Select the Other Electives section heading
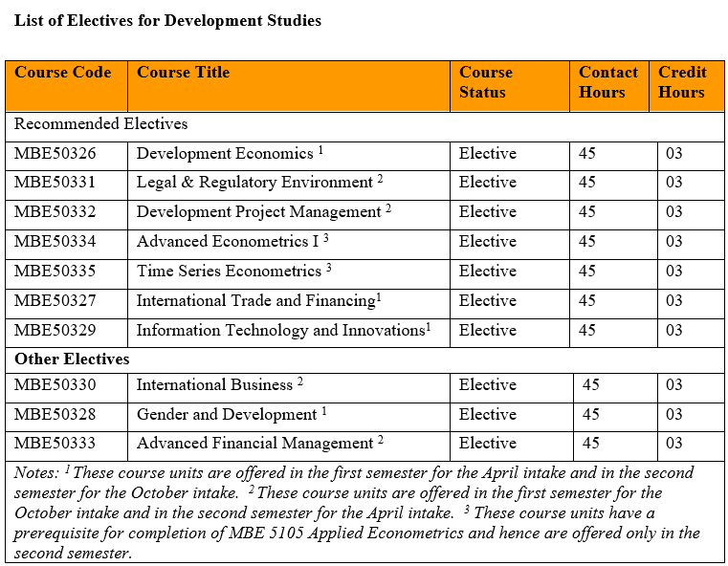 72,359
